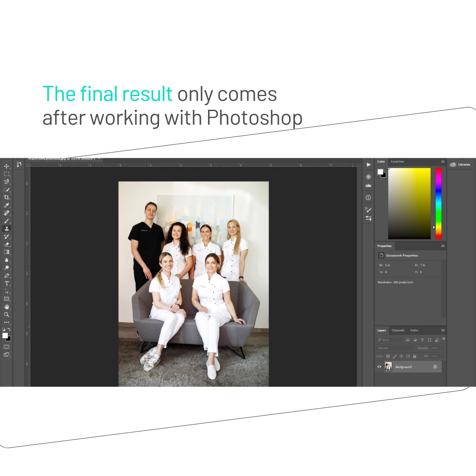Hide the Background layer

(379, 367)
